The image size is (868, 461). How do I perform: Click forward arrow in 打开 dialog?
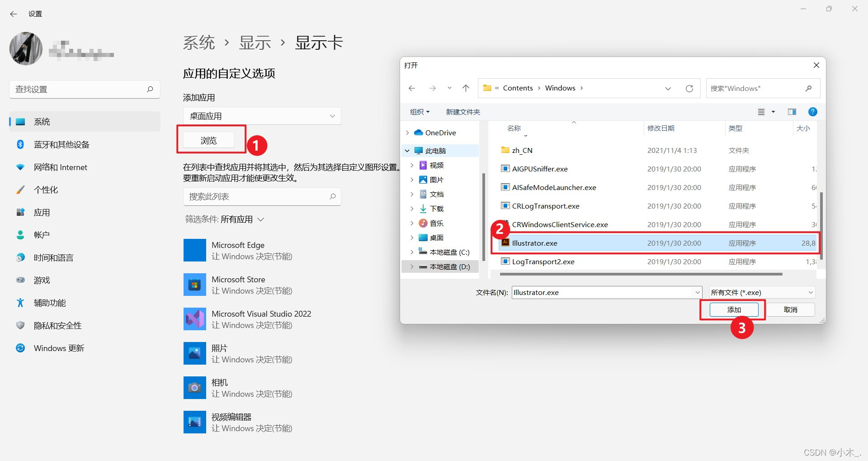click(x=433, y=88)
